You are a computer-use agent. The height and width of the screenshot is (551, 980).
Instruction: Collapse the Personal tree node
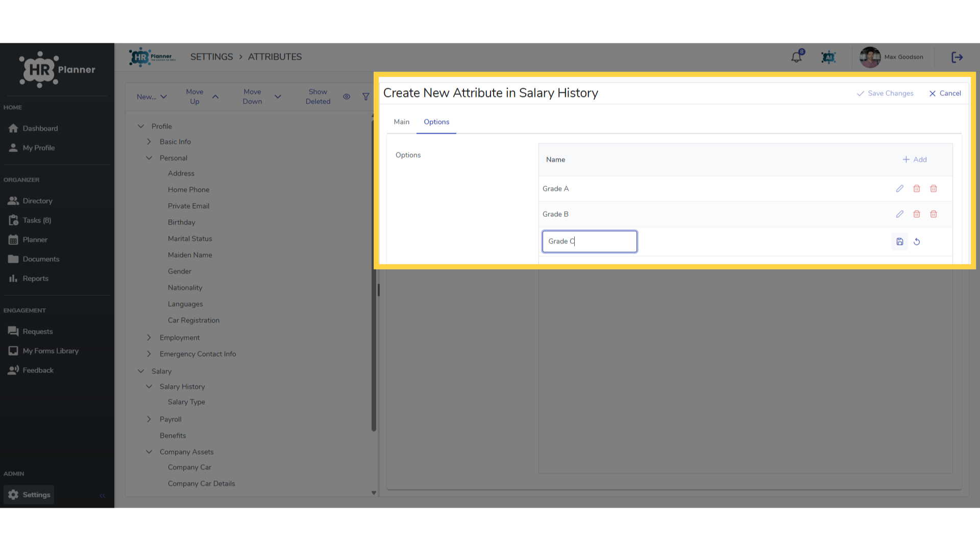(x=149, y=158)
